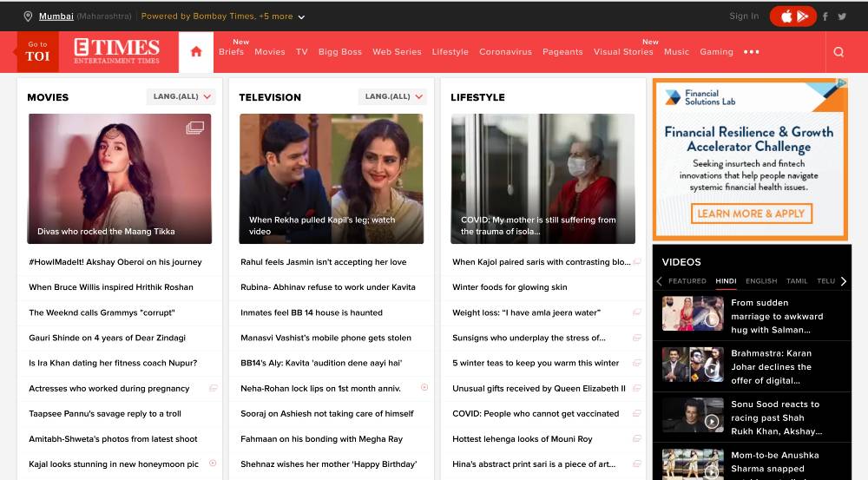Click photo icon beside Actresses who worked during pregnancy
The image size is (868, 480).
click(214, 388)
